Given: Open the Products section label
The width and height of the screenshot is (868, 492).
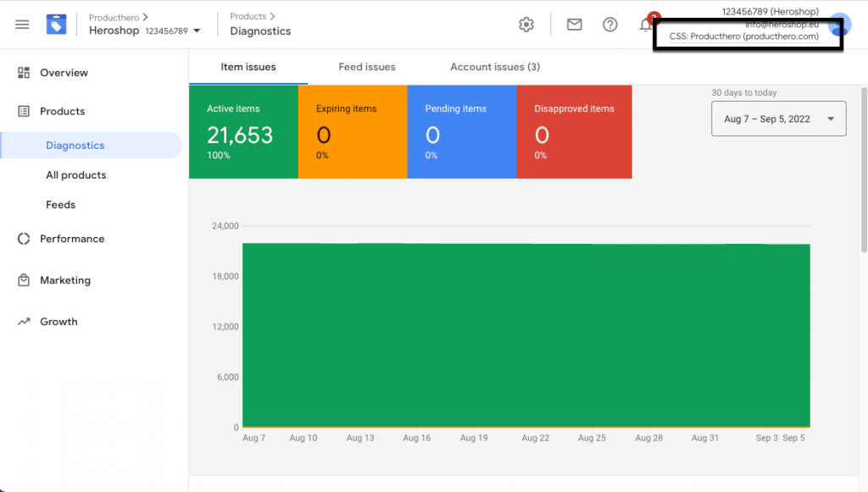Looking at the screenshot, I should (x=62, y=111).
